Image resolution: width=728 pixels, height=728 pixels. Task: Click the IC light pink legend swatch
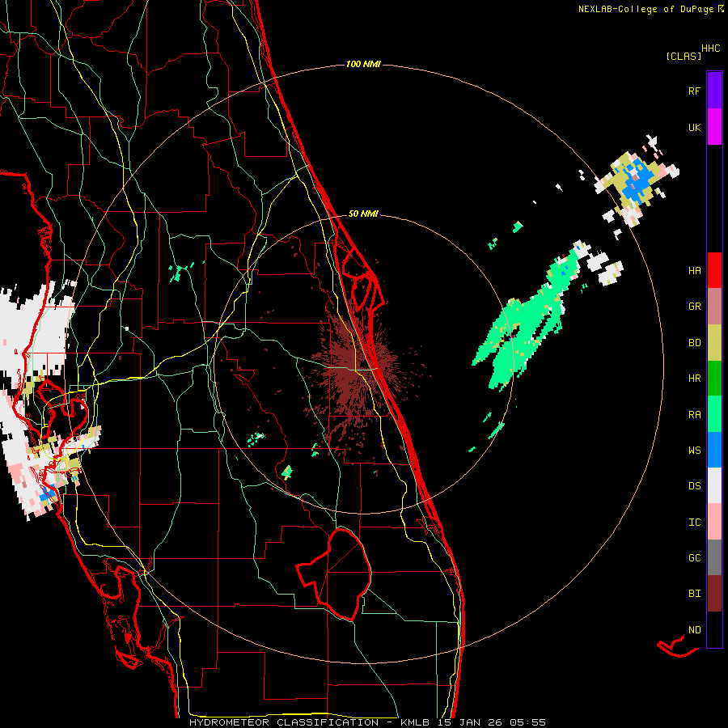(714, 522)
